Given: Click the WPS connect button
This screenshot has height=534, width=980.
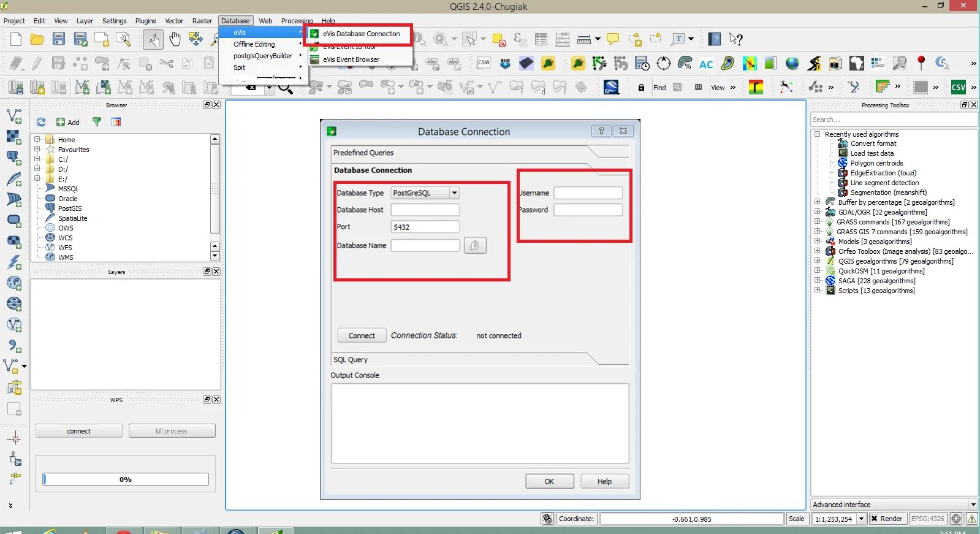Looking at the screenshot, I should tap(79, 431).
